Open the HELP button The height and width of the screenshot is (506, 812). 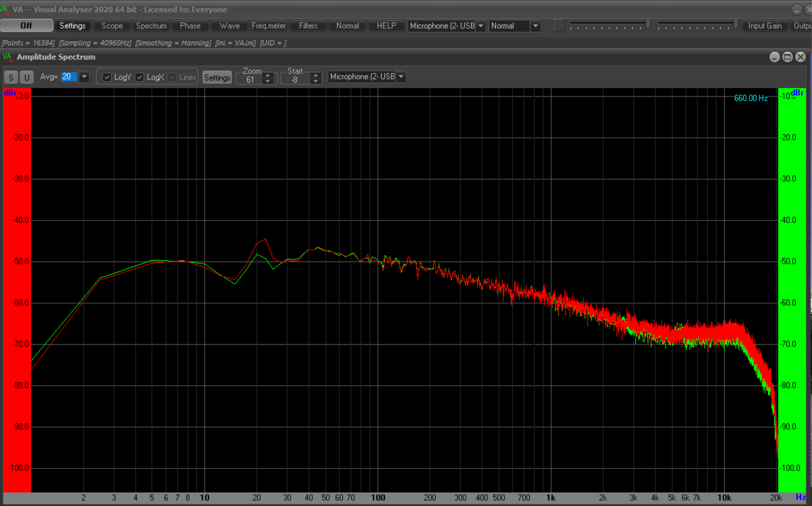coord(387,25)
